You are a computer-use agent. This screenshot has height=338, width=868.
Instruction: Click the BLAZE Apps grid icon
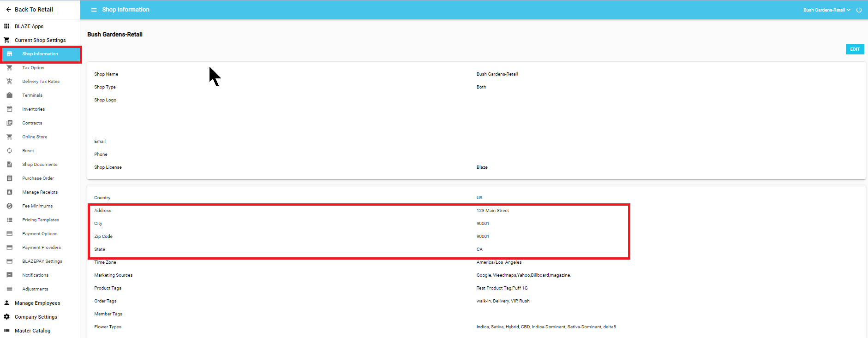pyautogui.click(x=7, y=26)
